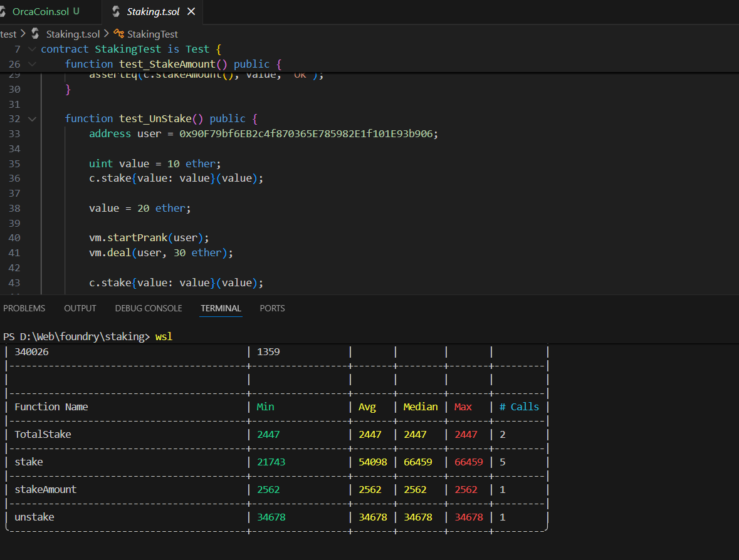Select the Staking.t.sol editor tab
The height and width of the screenshot is (560, 739).
click(x=152, y=12)
